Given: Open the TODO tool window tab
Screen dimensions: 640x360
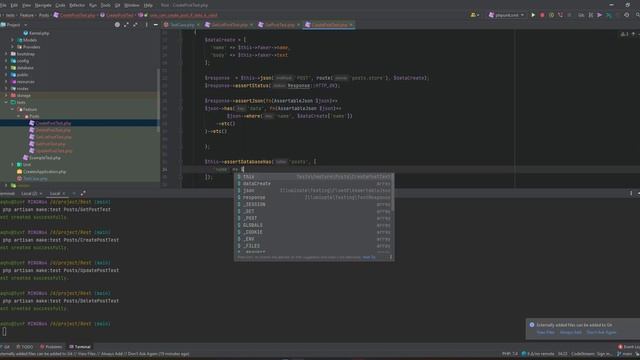Looking at the screenshot, I should 24,347.
